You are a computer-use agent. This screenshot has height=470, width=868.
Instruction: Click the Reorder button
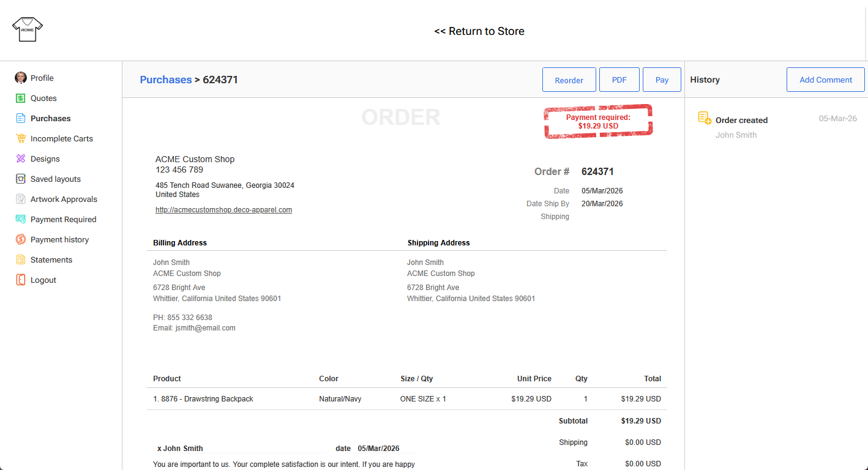pos(569,80)
